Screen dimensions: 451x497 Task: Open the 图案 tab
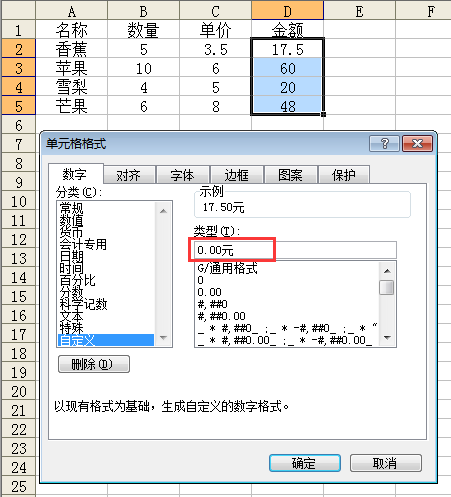[290, 175]
